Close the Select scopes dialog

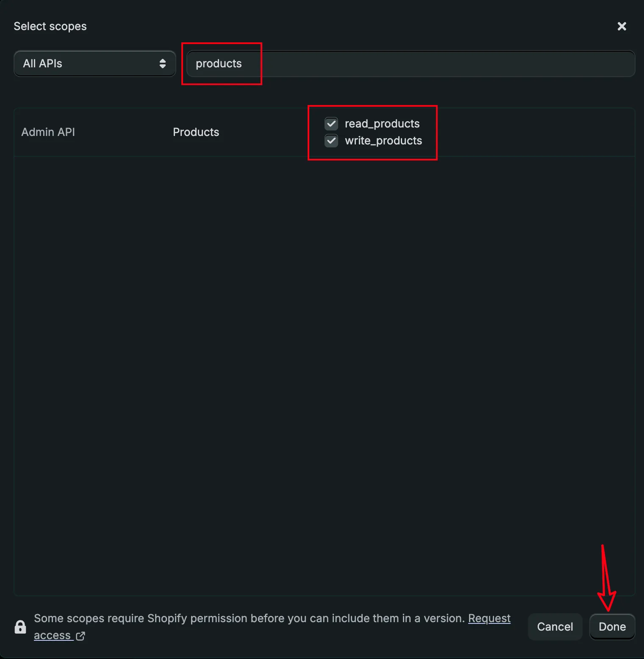point(622,26)
